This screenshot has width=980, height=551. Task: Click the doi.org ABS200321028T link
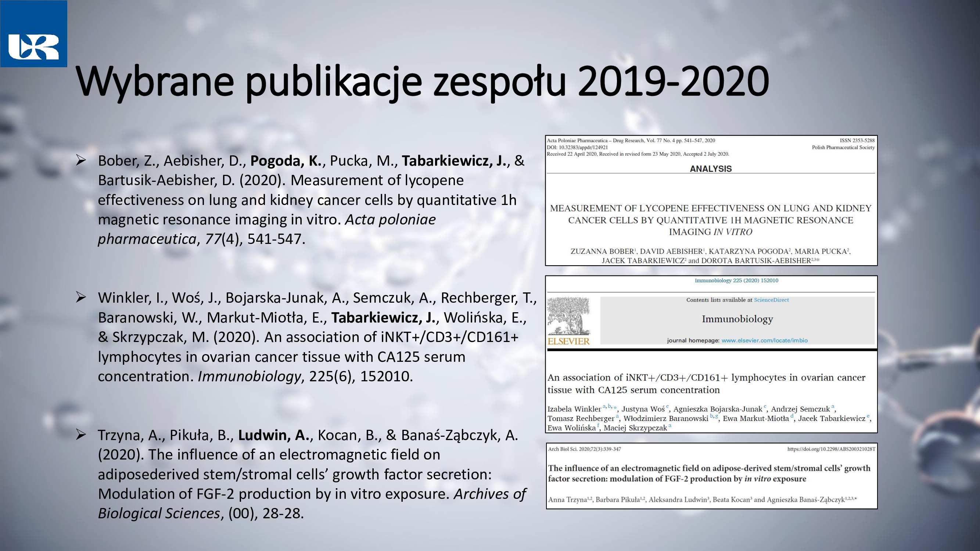click(831, 449)
